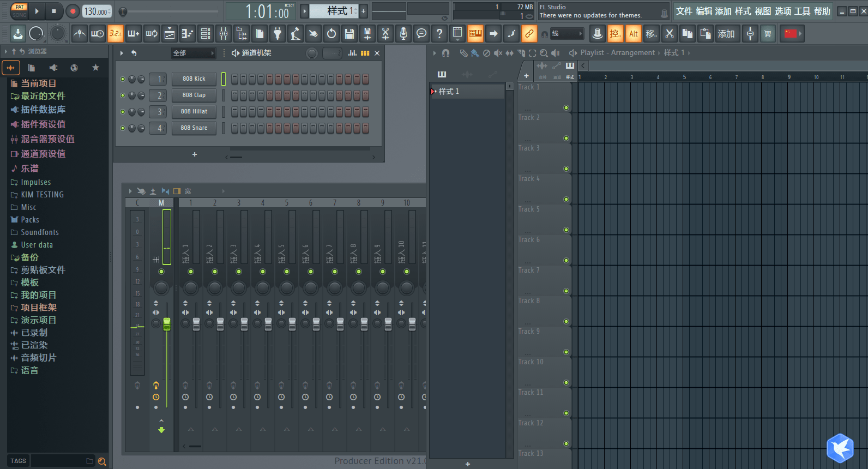Toggle PAT/SONG playback mode

19,11
